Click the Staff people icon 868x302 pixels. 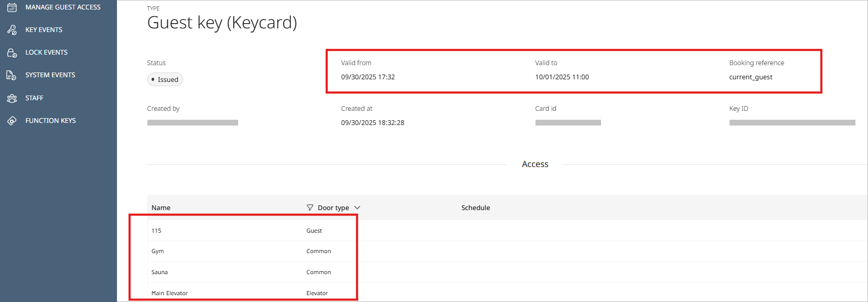12,98
